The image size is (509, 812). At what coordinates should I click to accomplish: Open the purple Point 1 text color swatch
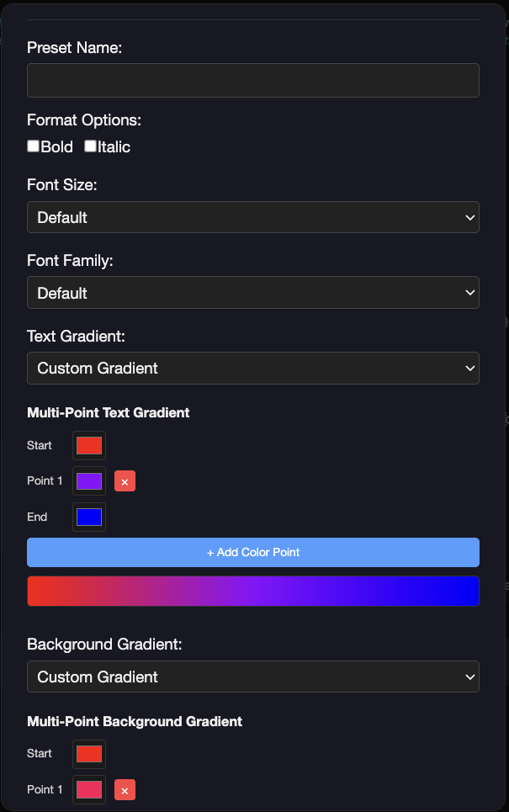tap(89, 481)
